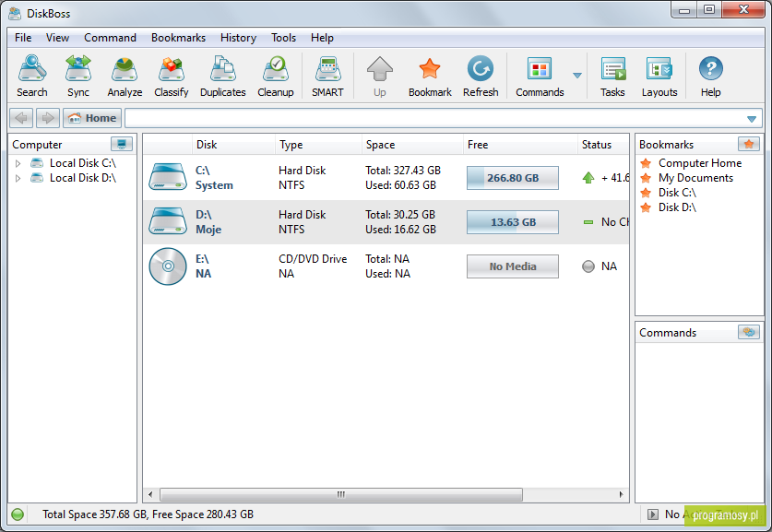
Task: Open the SMART disk monitor
Action: pyautogui.click(x=327, y=76)
